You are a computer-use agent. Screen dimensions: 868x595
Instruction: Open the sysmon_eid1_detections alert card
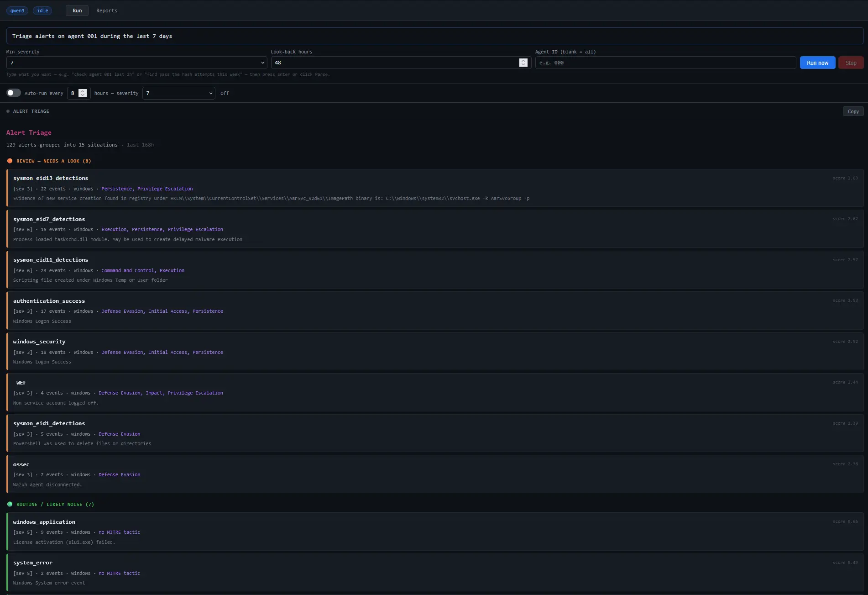tap(435, 433)
